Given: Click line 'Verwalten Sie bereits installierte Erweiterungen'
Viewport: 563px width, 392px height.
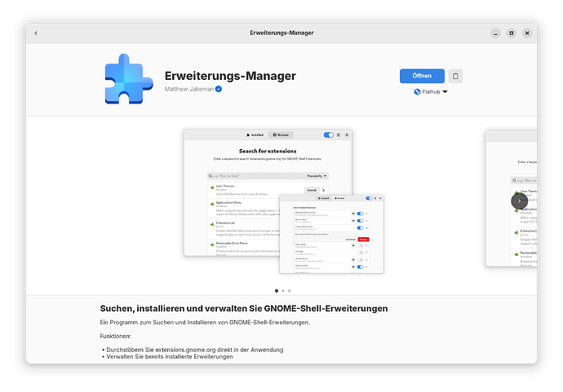Looking at the screenshot, I should 170,356.
